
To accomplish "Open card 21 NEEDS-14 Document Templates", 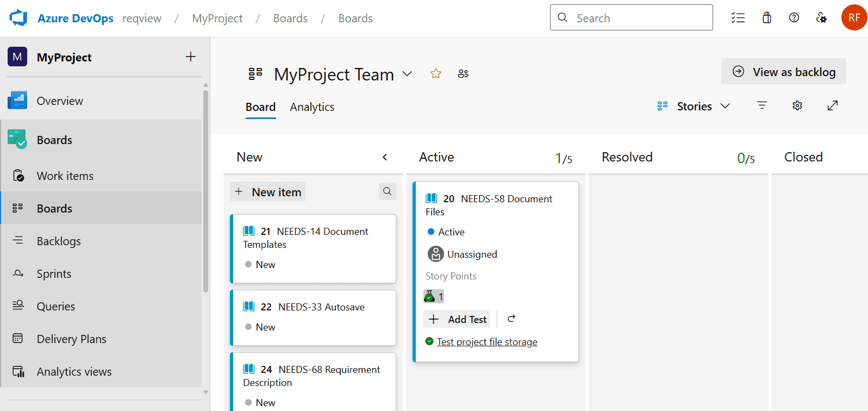I will tap(313, 248).
